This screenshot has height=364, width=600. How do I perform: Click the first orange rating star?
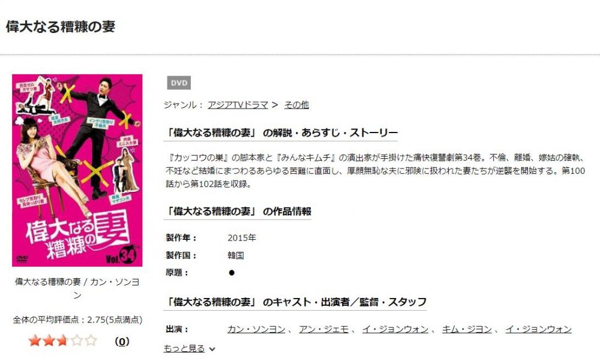[x=35, y=340]
